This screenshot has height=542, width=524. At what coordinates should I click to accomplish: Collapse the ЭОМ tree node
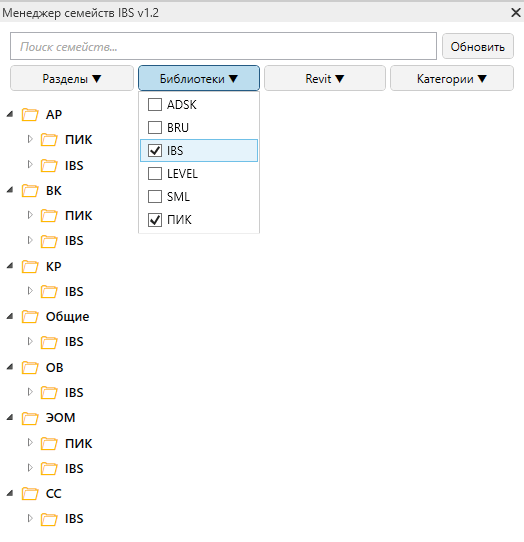pyautogui.click(x=10, y=417)
